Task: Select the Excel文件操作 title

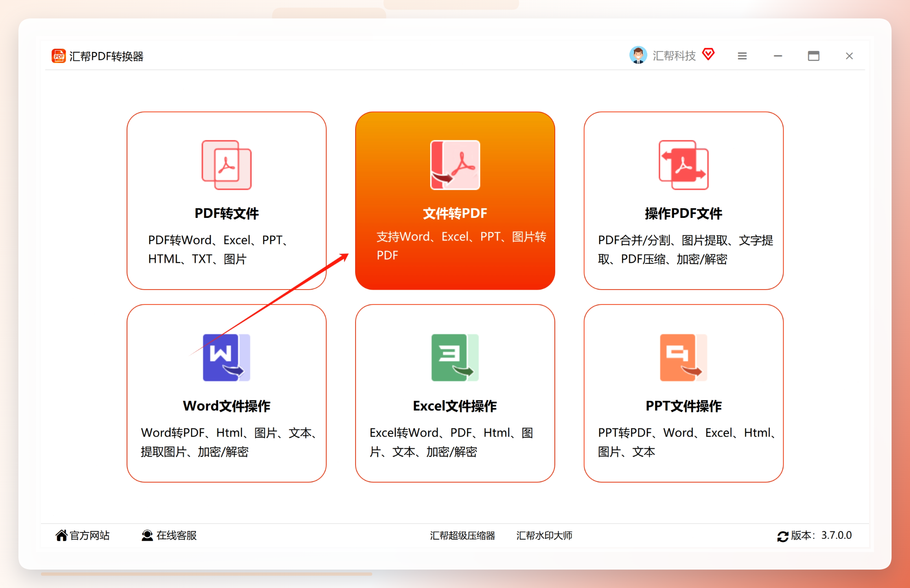Action: [x=455, y=406]
